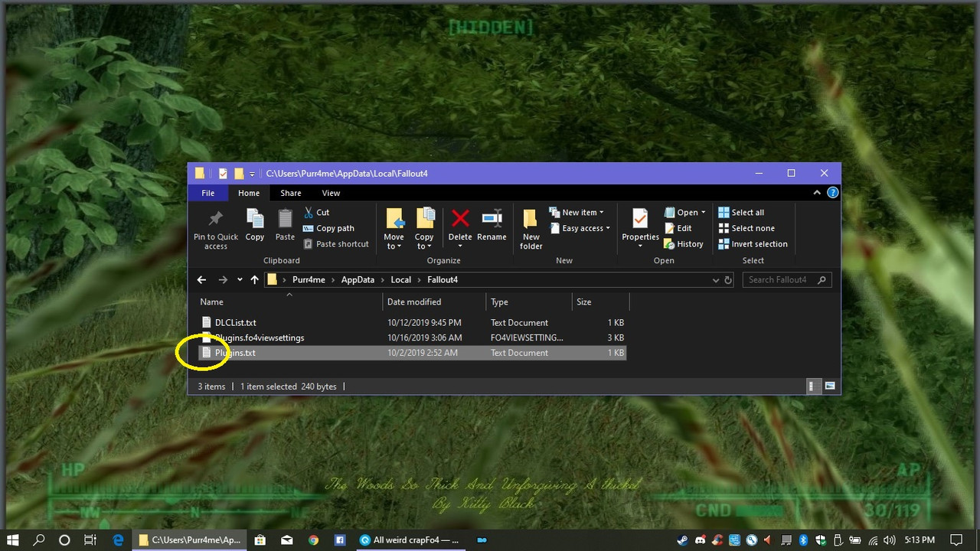This screenshot has height=551, width=980.
Task: Open Explorer Help question mark icon
Action: (x=833, y=193)
